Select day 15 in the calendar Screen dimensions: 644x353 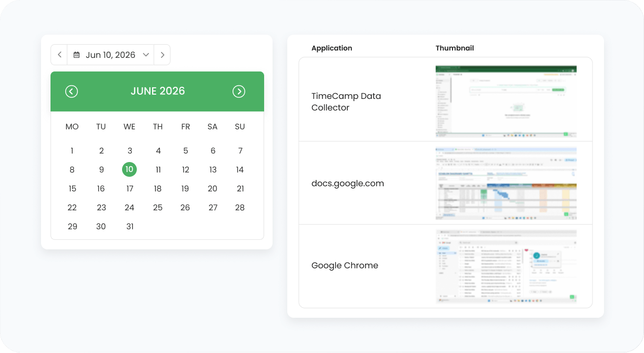[73, 189]
